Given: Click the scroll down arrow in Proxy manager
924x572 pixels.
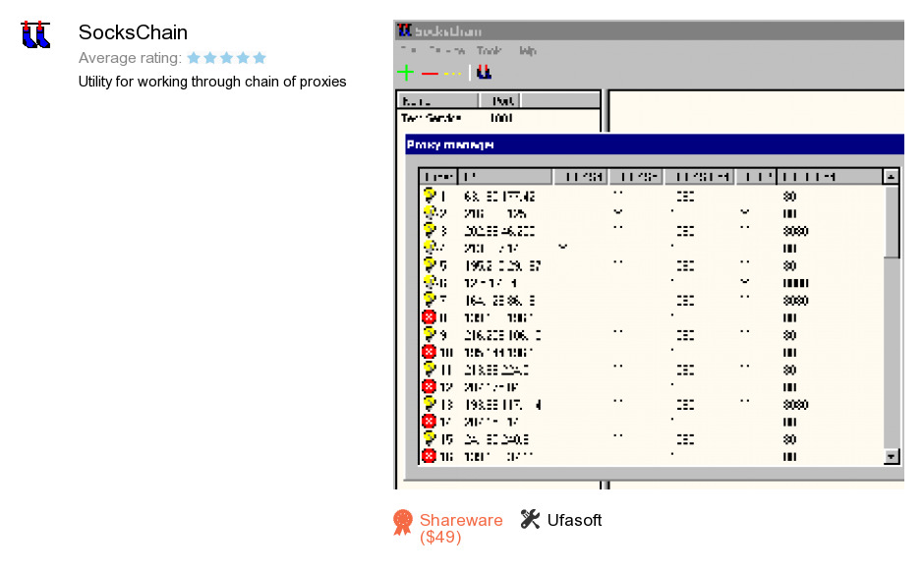Looking at the screenshot, I should (891, 456).
